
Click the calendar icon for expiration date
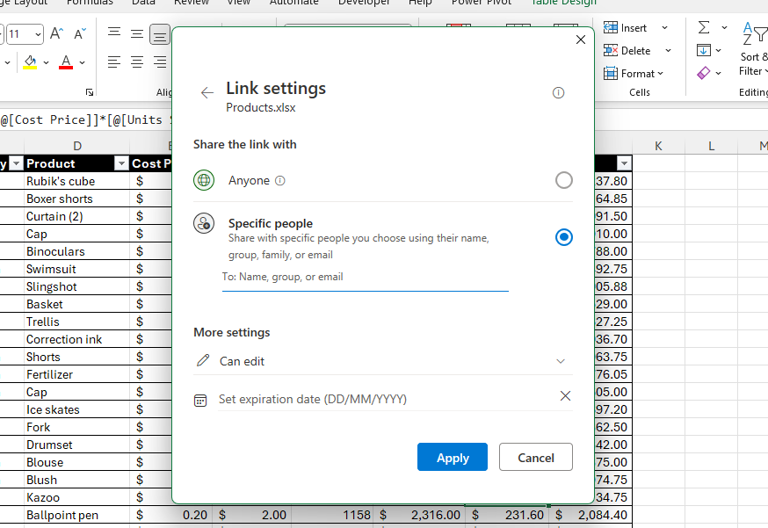click(200, 400)
